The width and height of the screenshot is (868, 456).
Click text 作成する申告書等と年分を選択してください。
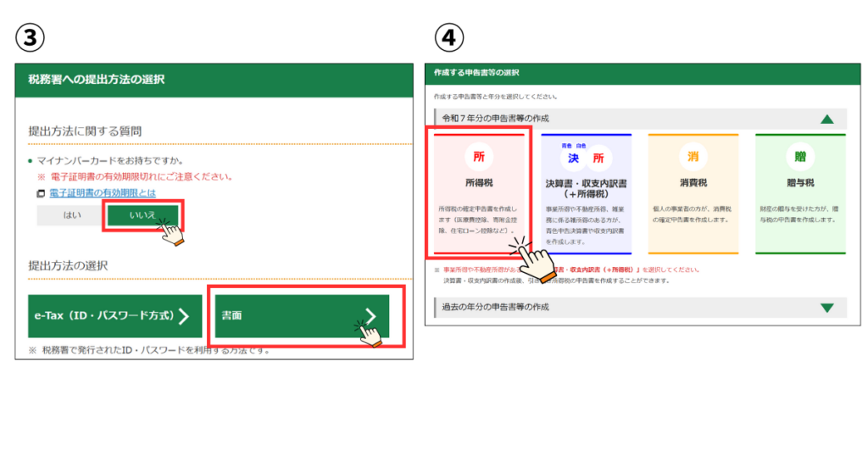pos(496,97)
